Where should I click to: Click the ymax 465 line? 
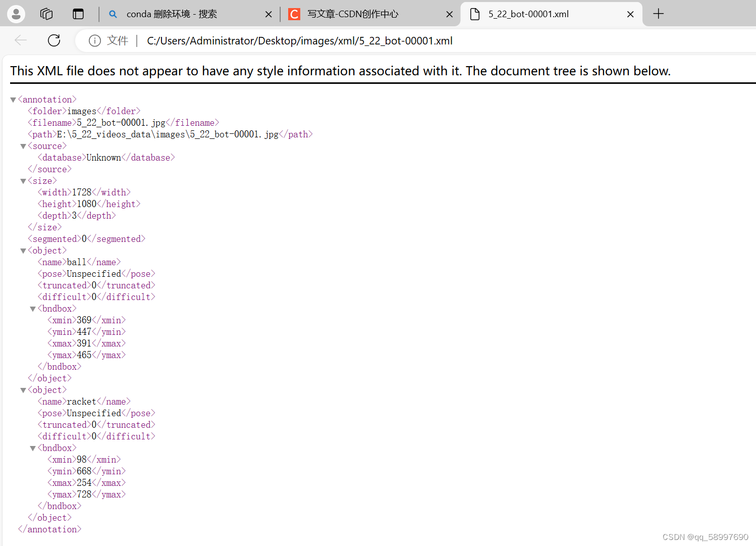pos(87,355)
